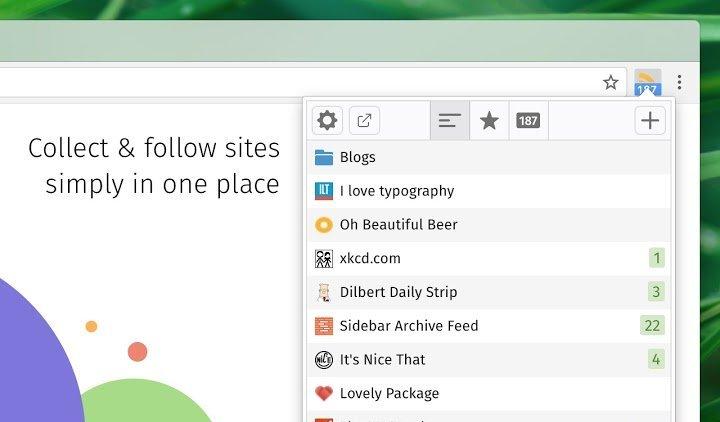Open the Lovely Package feed
This screenshot has height=422, width=720.
tap(489, 394)
